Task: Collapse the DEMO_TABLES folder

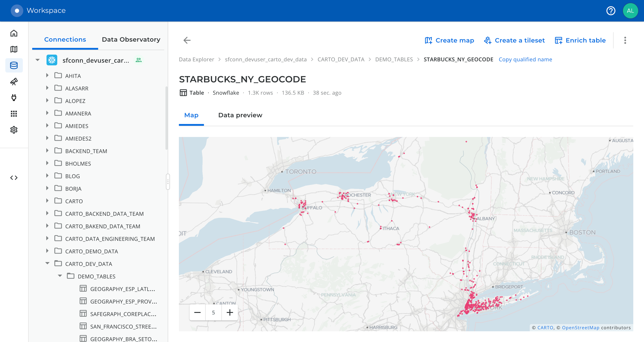Action: coord(60,276)
